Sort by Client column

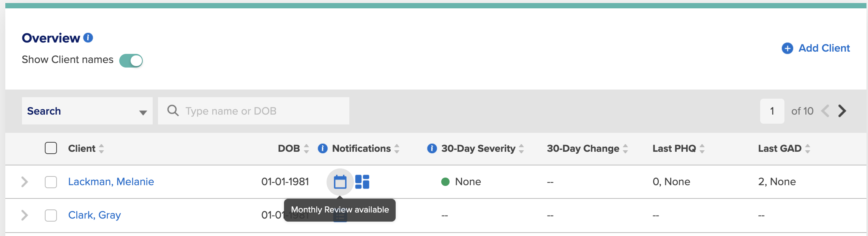[101, 148]
